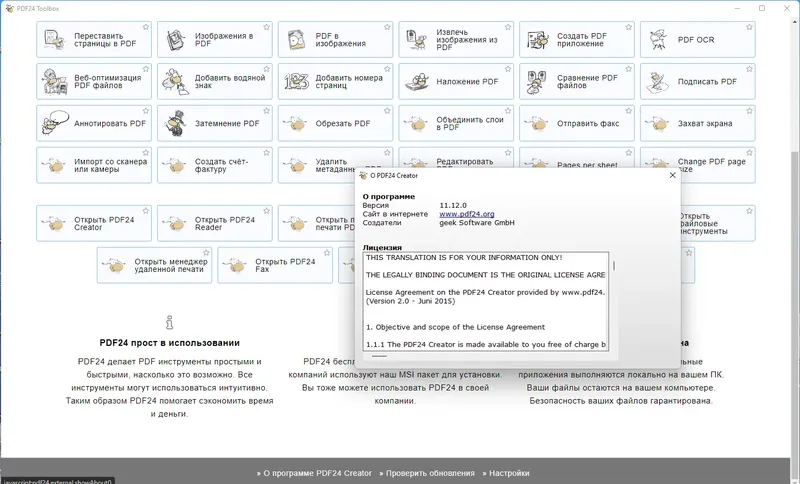
Task: Favorite the Изображения в PDF tile star
Action: point(266,27)
